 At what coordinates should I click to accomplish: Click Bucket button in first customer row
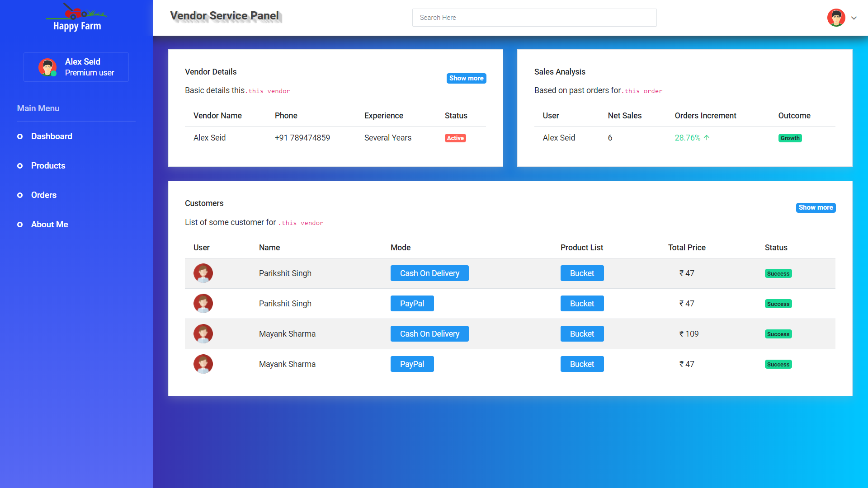pos(582,273)
